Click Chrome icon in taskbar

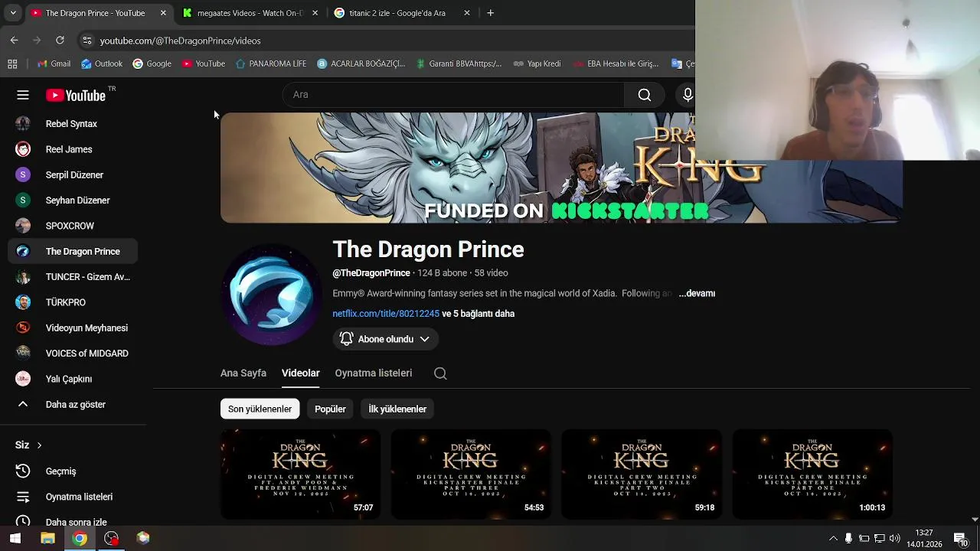click(80, 538)
